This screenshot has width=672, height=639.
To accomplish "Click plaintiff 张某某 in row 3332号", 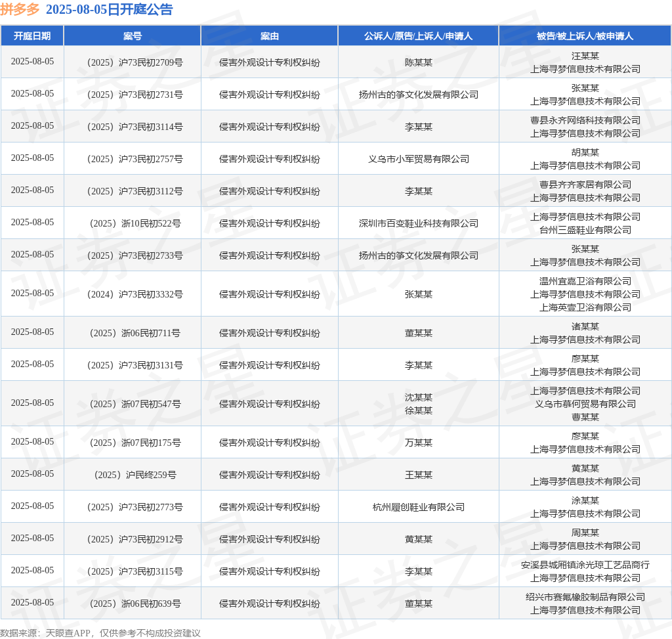I will 418,294.
